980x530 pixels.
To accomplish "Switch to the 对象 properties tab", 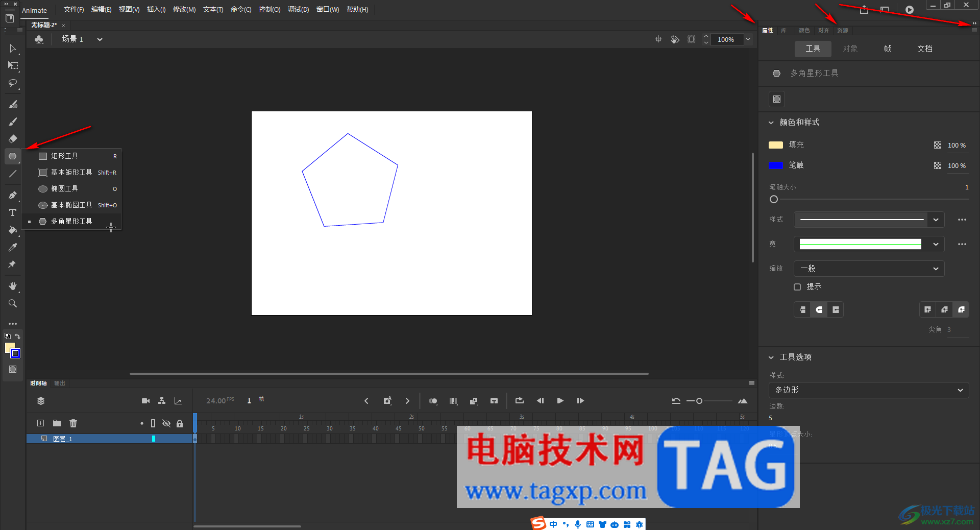I will pos(850,49).
